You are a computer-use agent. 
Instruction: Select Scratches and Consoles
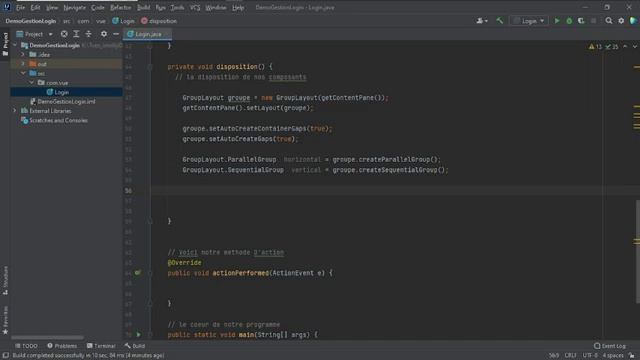(x=58, y=120)
